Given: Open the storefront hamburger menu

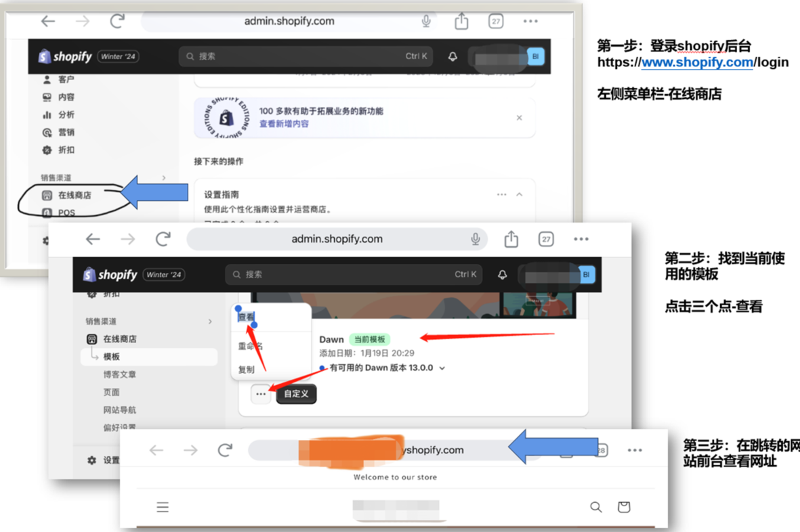Looking at the screenshot, I should point(163,507).
